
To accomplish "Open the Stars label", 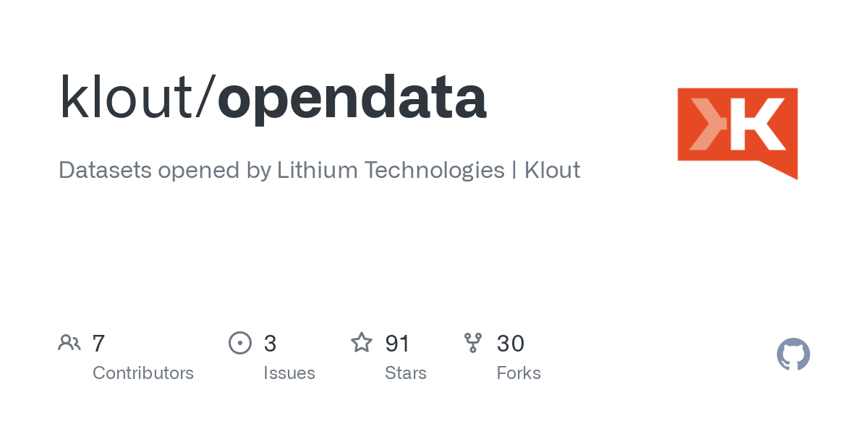I will click(x=406, y=373).
